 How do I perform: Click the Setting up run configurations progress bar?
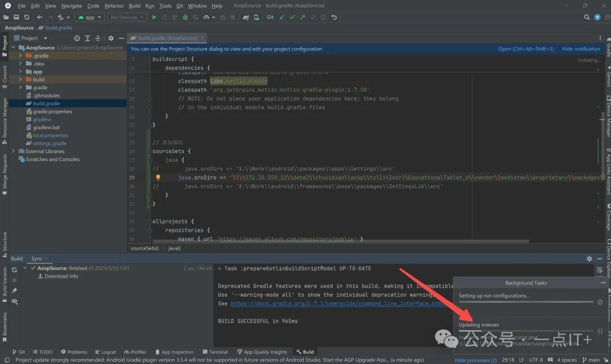pos(526,302)
